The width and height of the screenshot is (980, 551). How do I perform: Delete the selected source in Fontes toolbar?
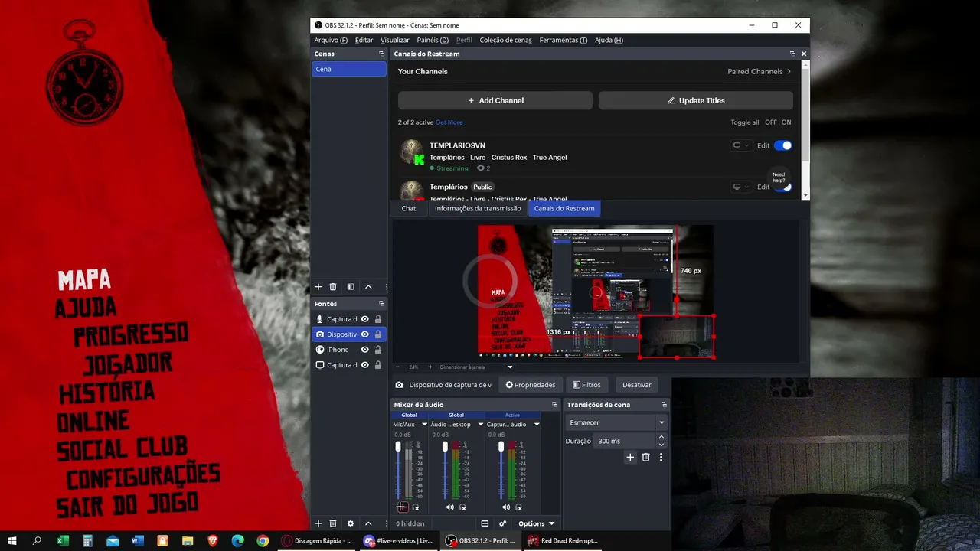pos(333,523)
